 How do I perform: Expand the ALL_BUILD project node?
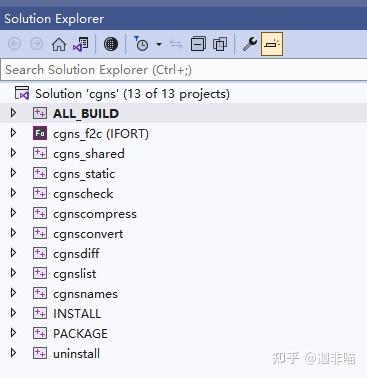(13, 113)
